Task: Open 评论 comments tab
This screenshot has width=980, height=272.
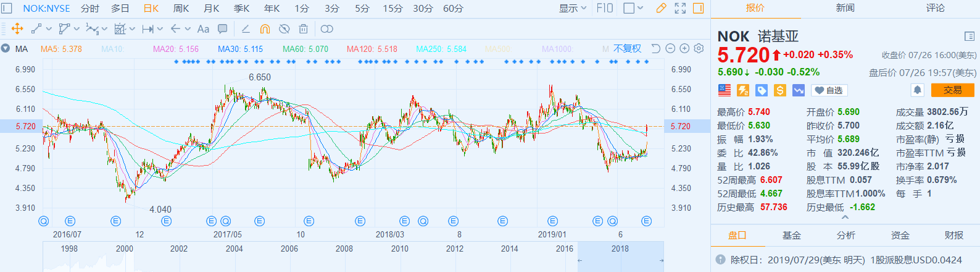Action: [935, 8]
